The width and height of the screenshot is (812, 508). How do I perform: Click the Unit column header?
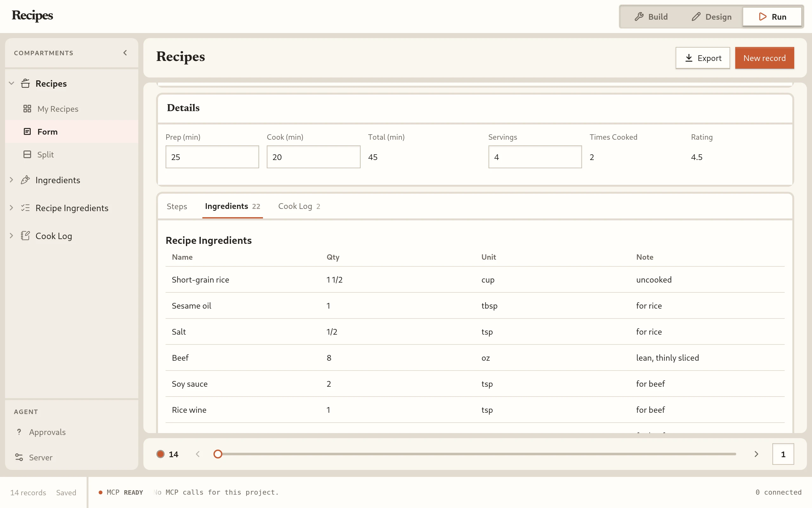[488, 257]
